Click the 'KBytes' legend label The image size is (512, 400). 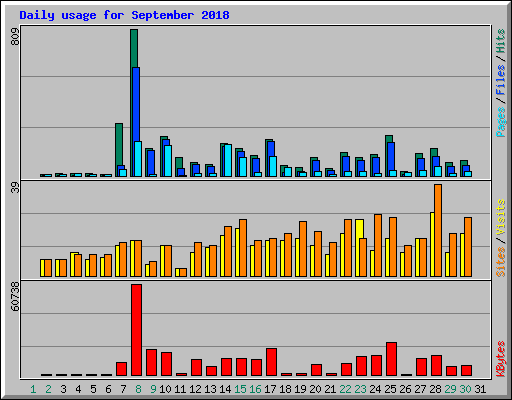click(500, 359)
